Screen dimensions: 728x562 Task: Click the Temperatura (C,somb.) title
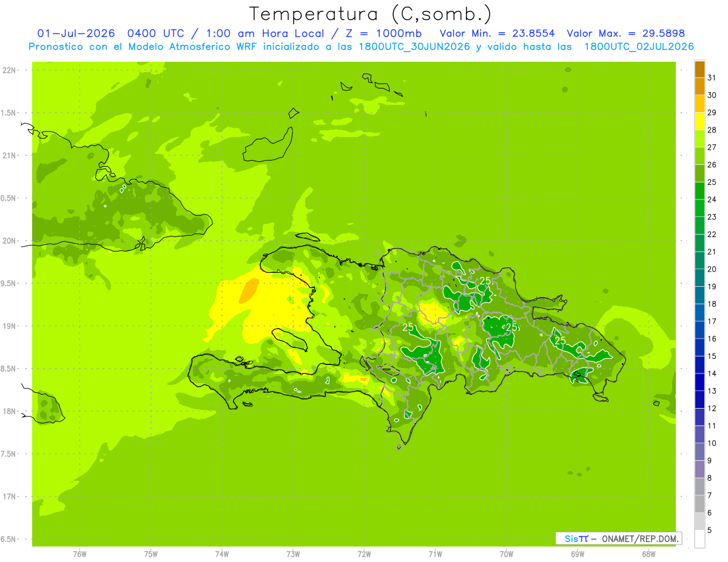pyautogui.click(x=371, y=13)
